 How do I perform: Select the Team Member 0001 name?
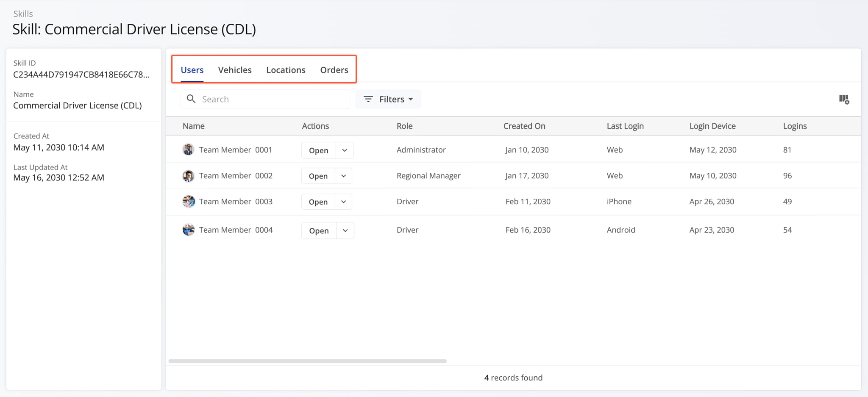(236, 150)
